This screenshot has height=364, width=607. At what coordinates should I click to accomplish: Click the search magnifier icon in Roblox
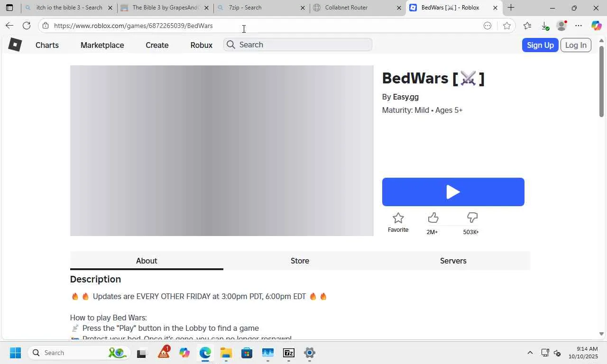click(x=231, y=45)
